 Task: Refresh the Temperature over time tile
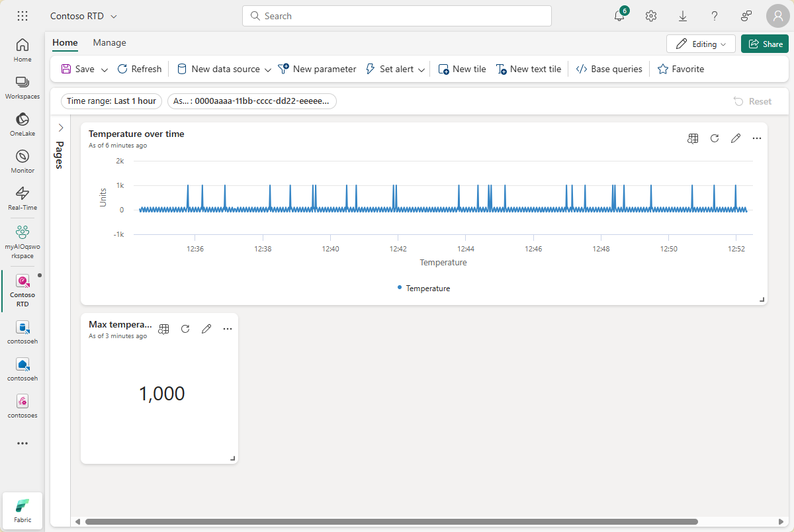[714, 138]
